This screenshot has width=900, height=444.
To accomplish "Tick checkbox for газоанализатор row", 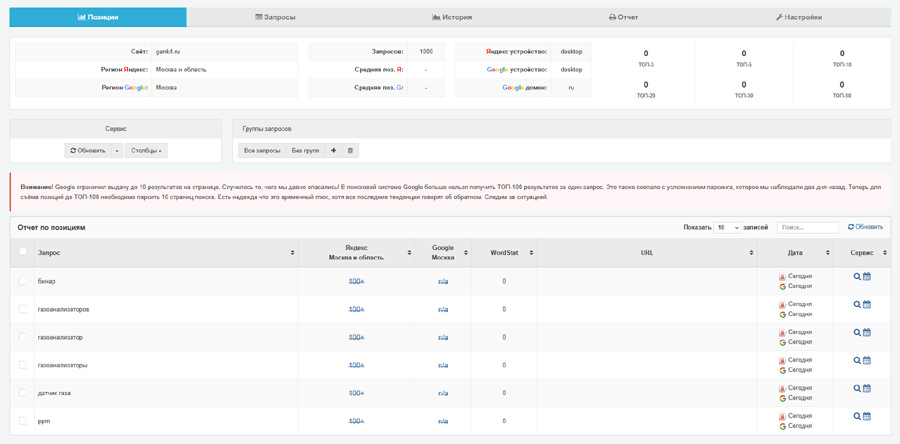I will point(23,337).
